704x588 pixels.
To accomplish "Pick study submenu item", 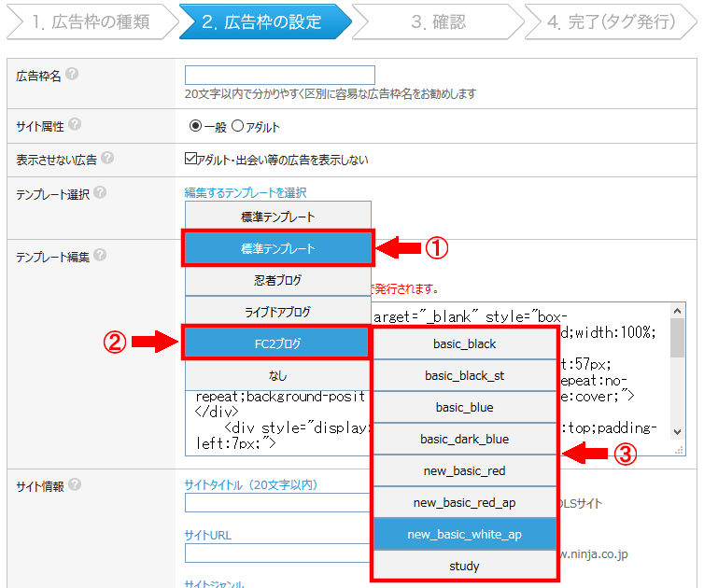I will pyautogui.click(x=465, y=566).
